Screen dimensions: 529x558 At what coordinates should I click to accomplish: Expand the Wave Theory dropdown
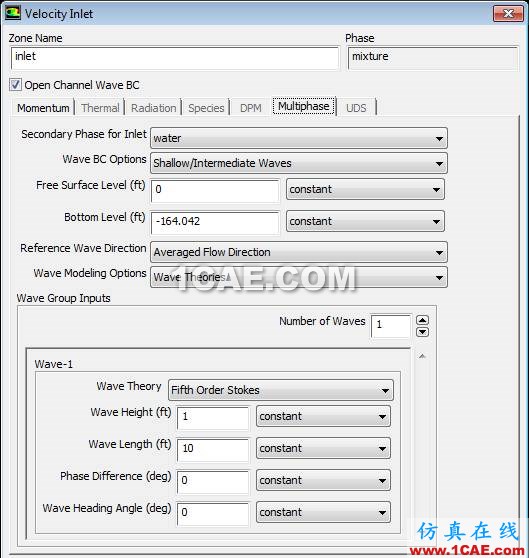point(281,390)
